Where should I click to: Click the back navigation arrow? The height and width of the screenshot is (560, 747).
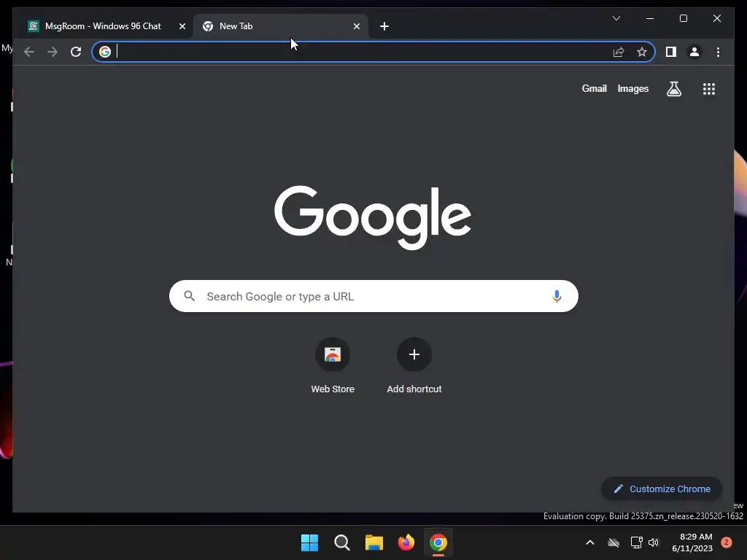pyautogui.click(x=29, y=52)
